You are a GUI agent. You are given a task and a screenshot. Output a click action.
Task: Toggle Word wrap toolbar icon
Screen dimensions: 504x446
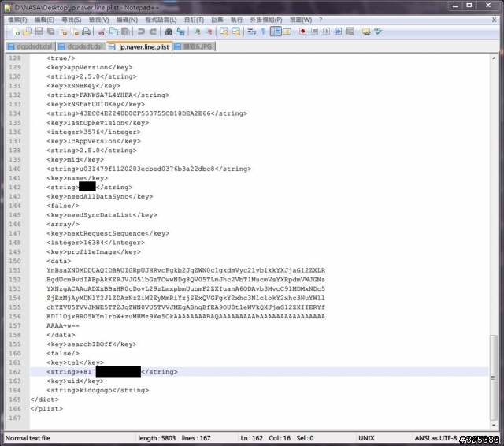252,32
